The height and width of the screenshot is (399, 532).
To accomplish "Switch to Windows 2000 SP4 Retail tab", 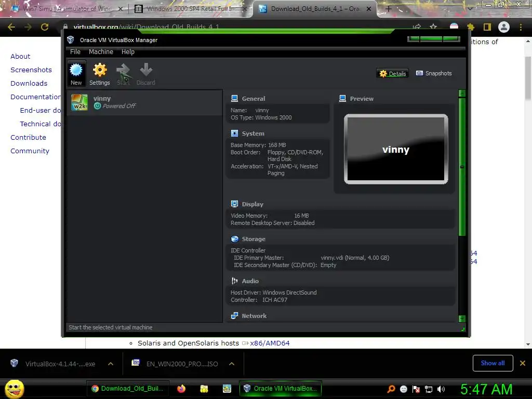I will pos(190,9).
